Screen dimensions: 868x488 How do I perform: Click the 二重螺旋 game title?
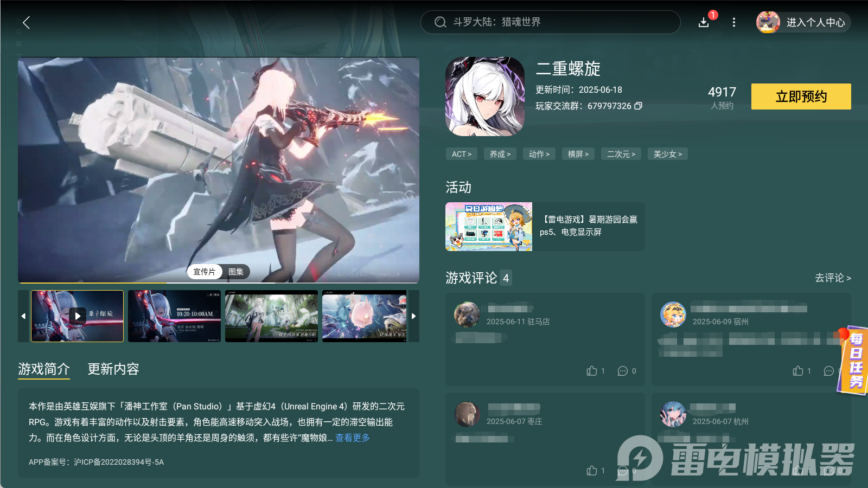point(568,69)
